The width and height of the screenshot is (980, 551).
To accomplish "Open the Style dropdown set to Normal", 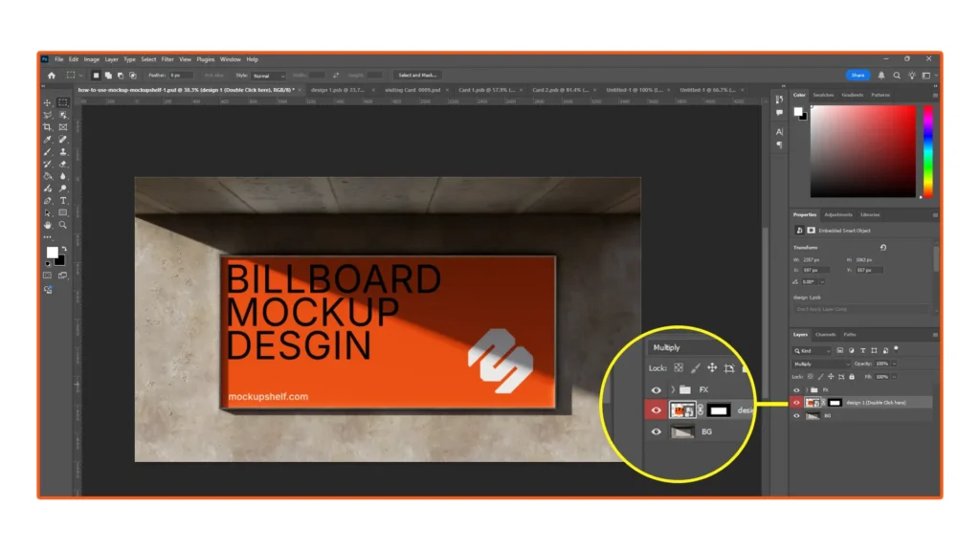I will (x=268, y=75).
